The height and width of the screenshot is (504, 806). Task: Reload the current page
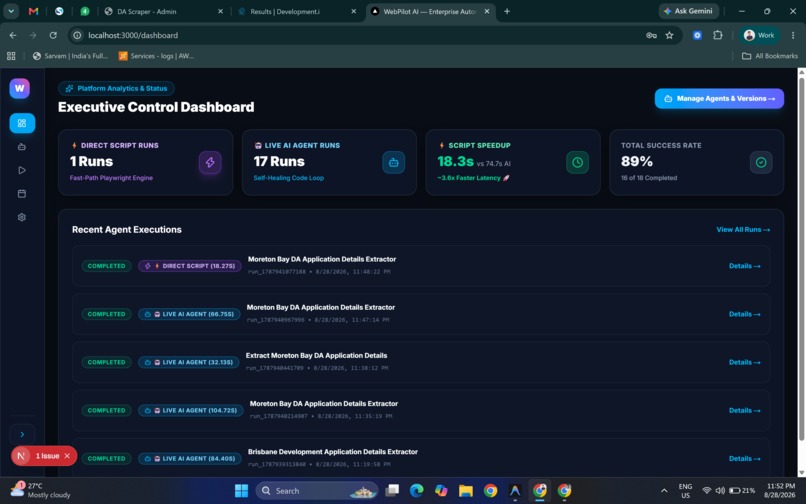(53, 35)
